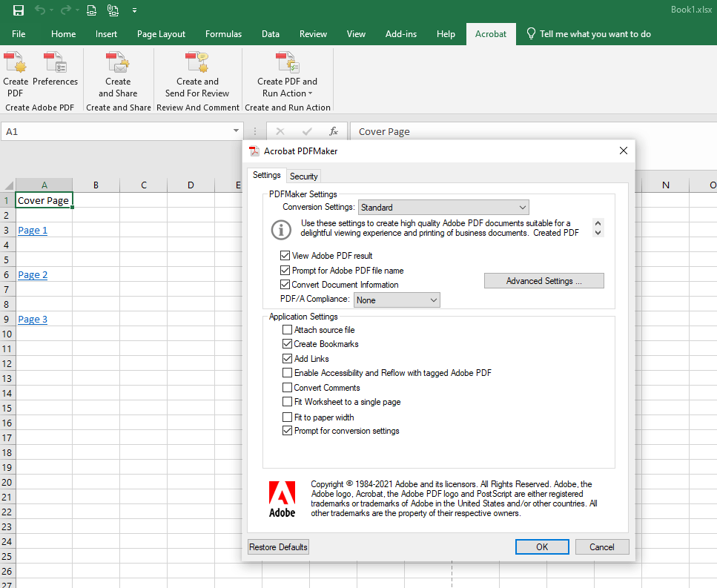Open the Page Layout ribbon tab
This screenshot has width=717, height=588.
(161, 34)
